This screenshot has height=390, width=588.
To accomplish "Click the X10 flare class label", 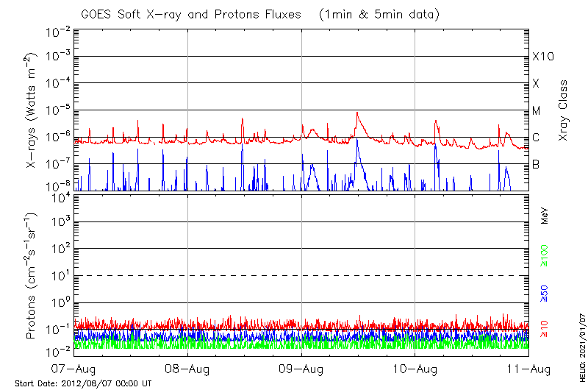I will tap(542, 57).
